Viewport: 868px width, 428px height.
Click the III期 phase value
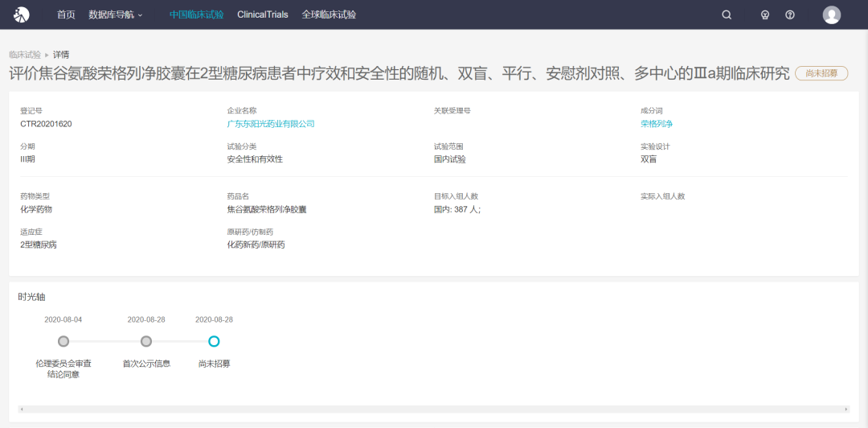(x=27, y=159)
